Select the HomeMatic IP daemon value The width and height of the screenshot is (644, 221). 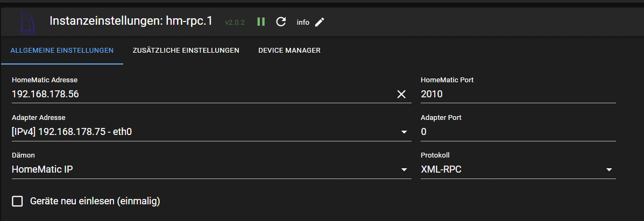[x=43, y=169]
